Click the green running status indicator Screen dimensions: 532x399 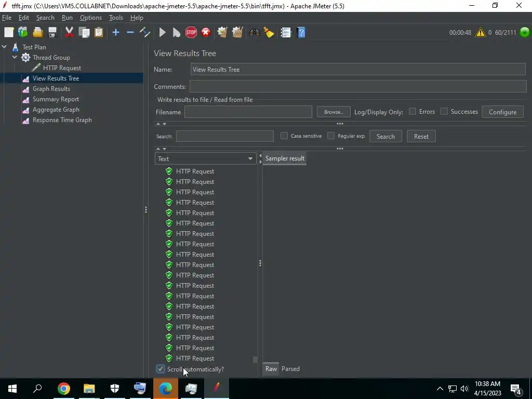pos(525,33)
